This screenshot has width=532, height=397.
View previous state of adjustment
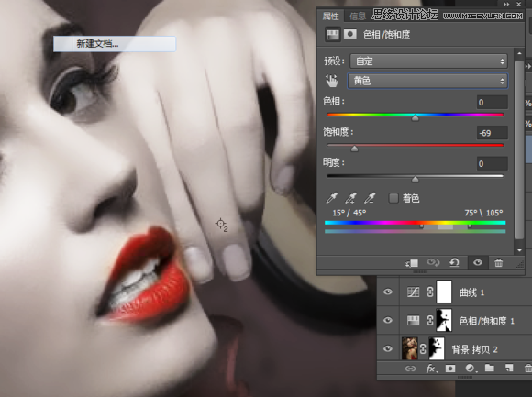click(x=433, y=262)
